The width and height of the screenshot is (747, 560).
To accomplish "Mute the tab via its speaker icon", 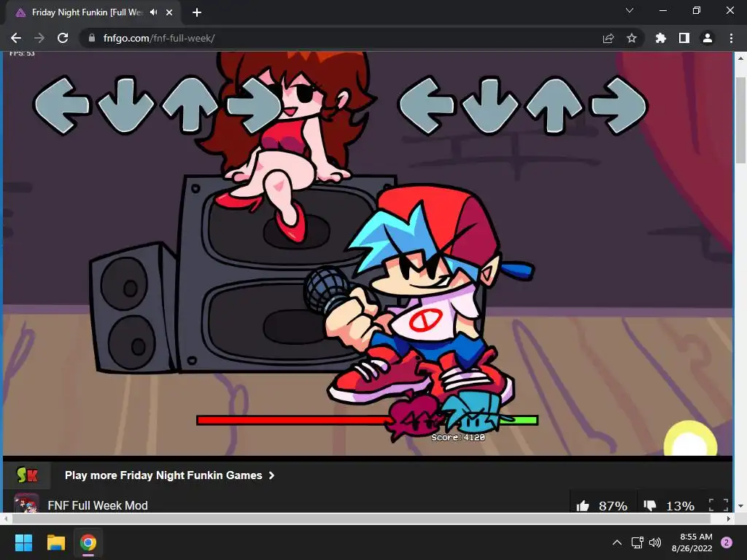I will coord(153,12).
